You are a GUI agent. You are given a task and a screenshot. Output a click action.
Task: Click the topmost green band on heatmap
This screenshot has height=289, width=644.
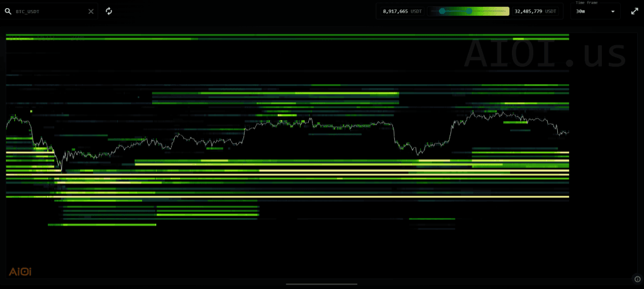[x=287, y=35]
